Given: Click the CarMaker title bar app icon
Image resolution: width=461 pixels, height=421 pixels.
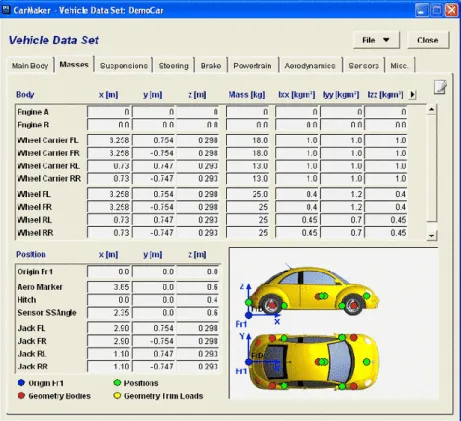Looking at the screenshot, I should tap(6, 10).
